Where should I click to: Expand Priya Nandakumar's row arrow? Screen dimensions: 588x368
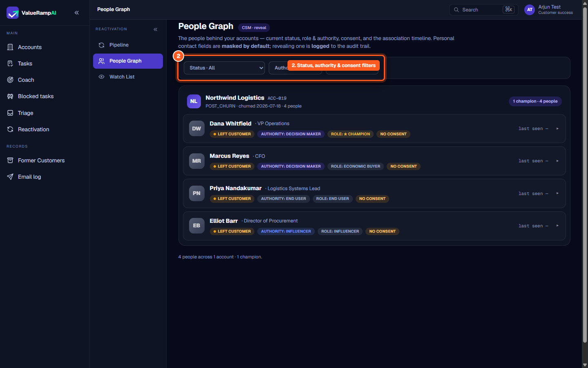pos(557,193)
